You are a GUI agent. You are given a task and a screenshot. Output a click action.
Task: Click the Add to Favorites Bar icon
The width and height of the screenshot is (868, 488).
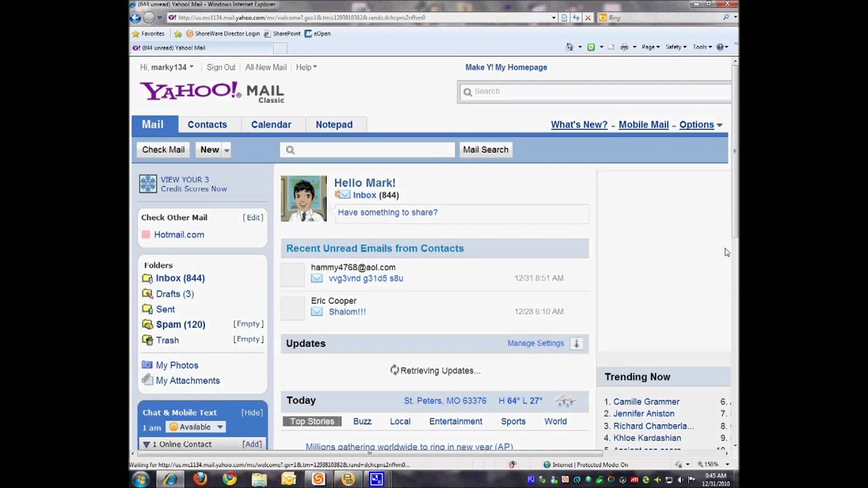pyautogui.click(x=178, y=33)
